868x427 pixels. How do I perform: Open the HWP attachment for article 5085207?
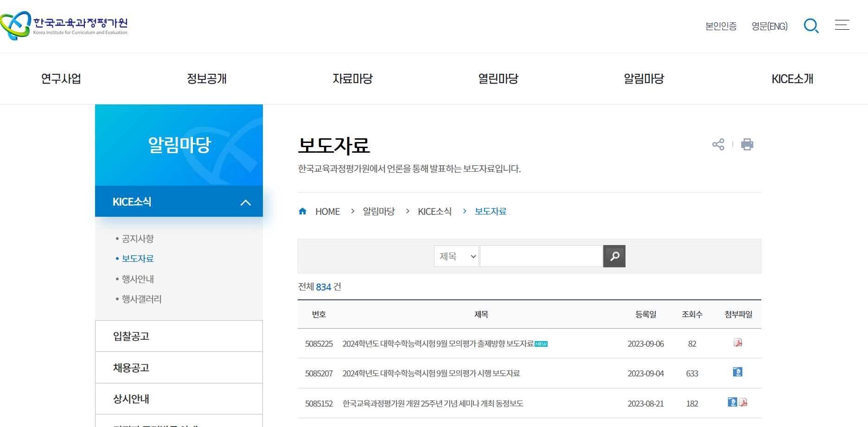pyautogui.click(x=739, y=372)
